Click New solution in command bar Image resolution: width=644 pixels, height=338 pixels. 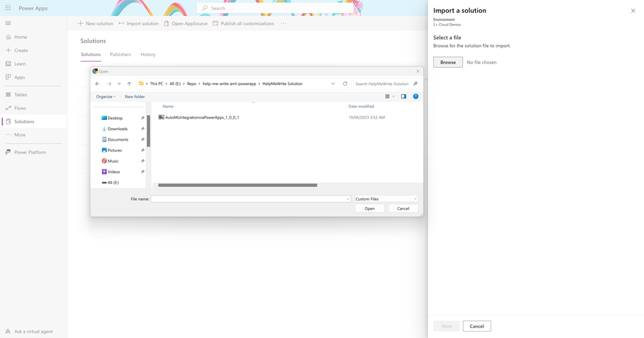tap(95, 23)
